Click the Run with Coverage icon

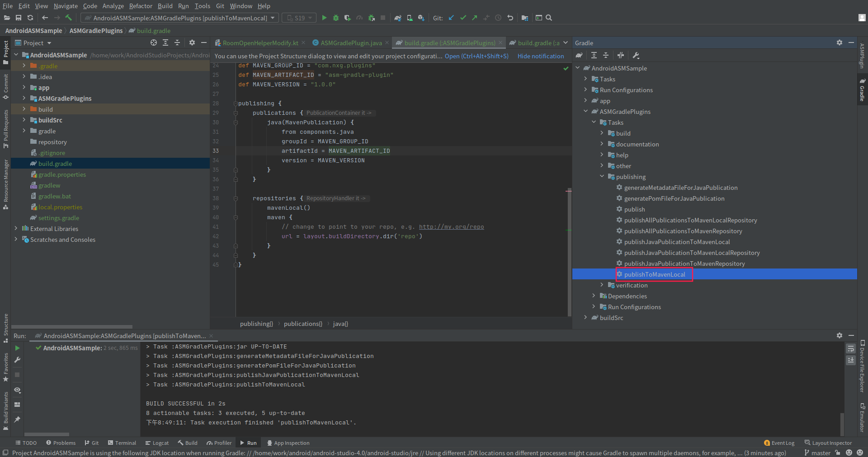pos(347,18)
